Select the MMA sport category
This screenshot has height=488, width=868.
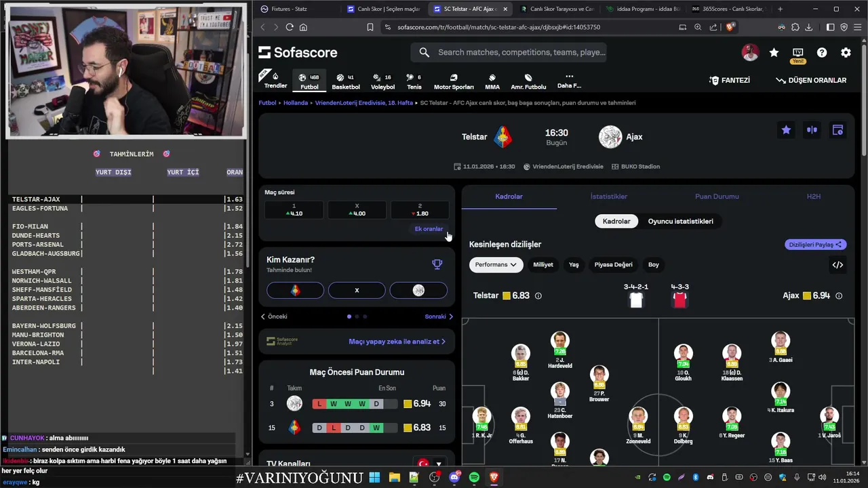point(492,81)
